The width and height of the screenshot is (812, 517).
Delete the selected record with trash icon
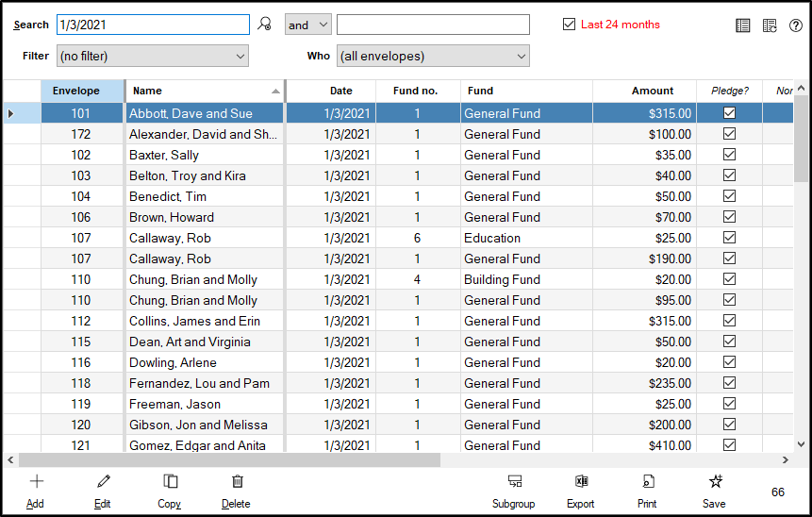[237, 489]
